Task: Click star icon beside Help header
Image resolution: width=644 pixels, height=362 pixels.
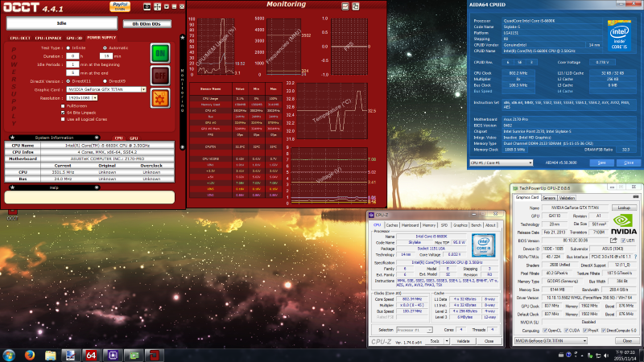Action: (x=12, y=187)
